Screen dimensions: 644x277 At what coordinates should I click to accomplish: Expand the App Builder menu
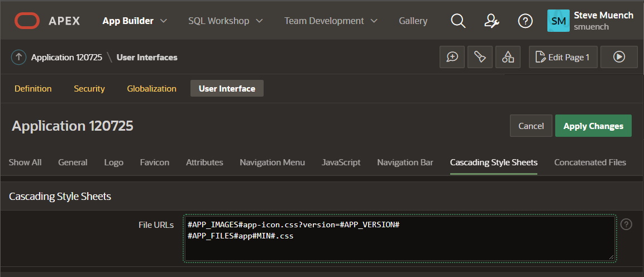pyautogui.click(x=135, y=21)
